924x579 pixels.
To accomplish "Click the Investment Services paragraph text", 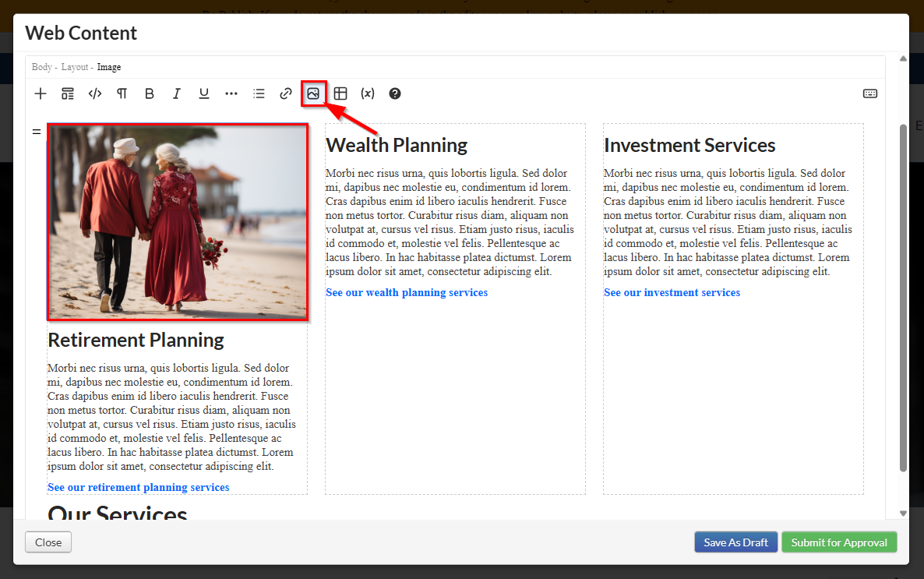I will [728, 222].
